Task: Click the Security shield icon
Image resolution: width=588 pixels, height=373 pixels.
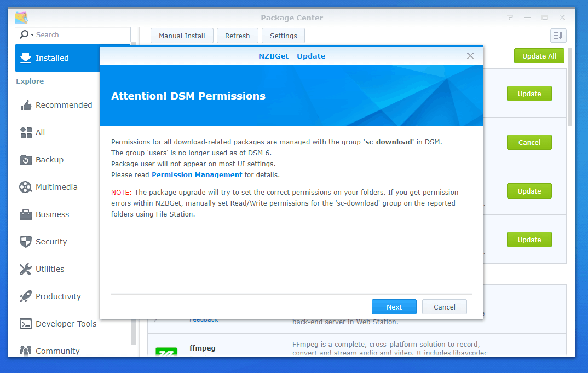Action: 26,242
